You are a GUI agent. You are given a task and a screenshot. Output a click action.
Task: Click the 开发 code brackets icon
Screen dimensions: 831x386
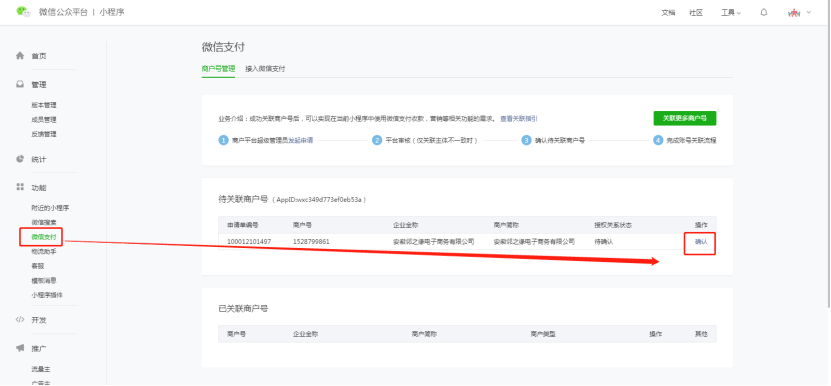click(20, 320)
